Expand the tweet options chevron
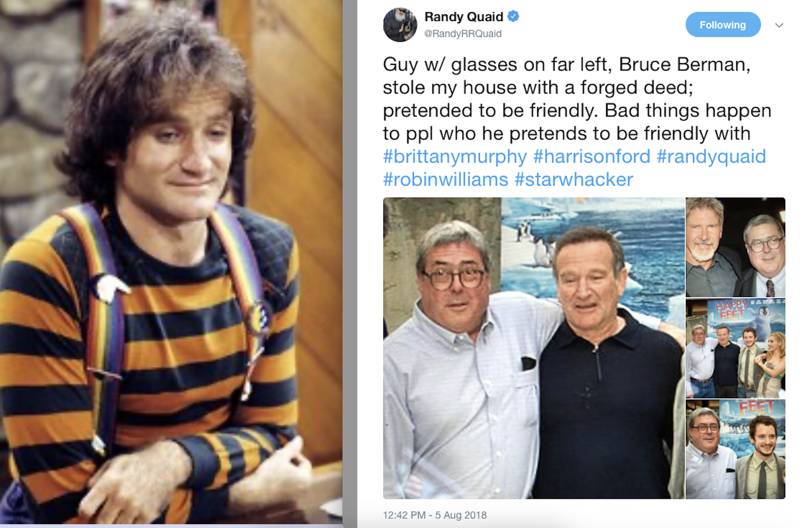This screenshot has height=528, width=812. pos(779,25)
